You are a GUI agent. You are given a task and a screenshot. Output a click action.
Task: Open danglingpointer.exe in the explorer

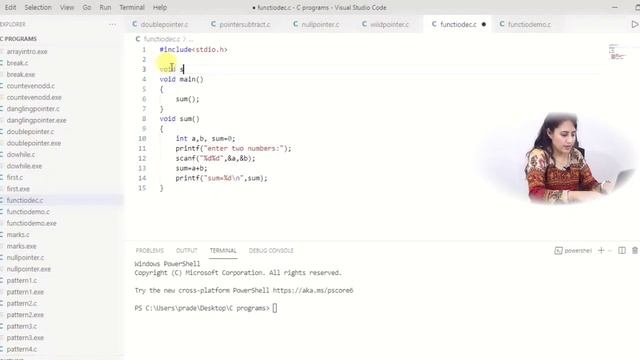click(x=36, y=120)
